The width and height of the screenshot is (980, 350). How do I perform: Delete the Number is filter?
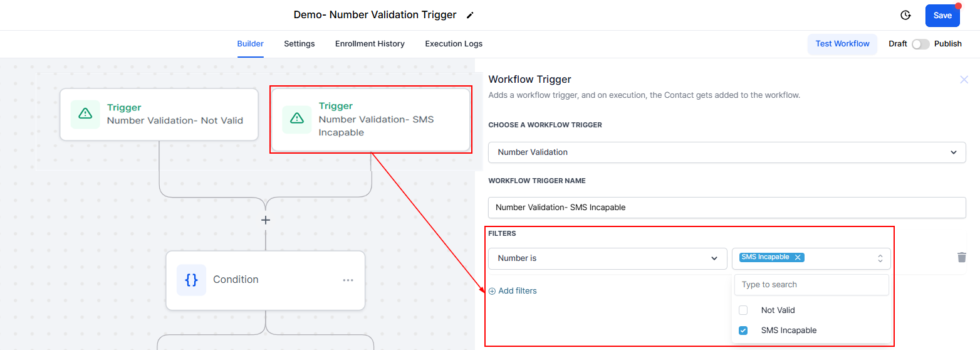(x=962, y=257)
